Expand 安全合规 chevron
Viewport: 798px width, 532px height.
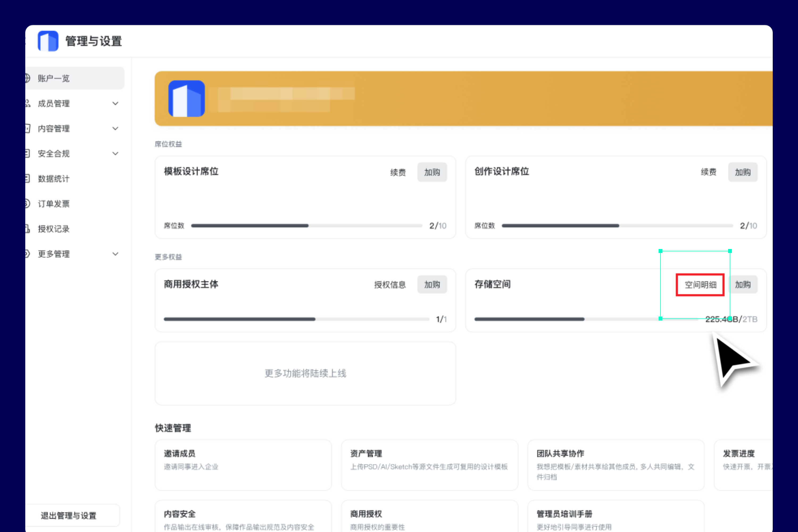(x=115, y=154)
